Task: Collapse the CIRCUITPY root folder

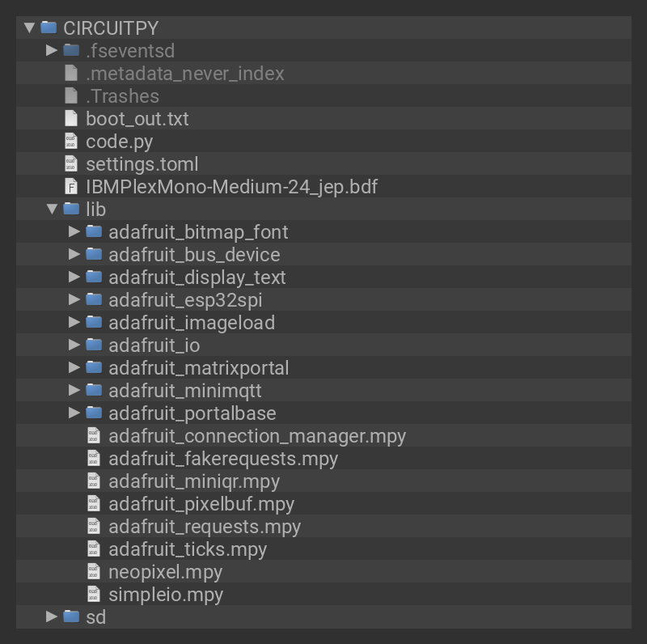Action: (x=30, y=28)
